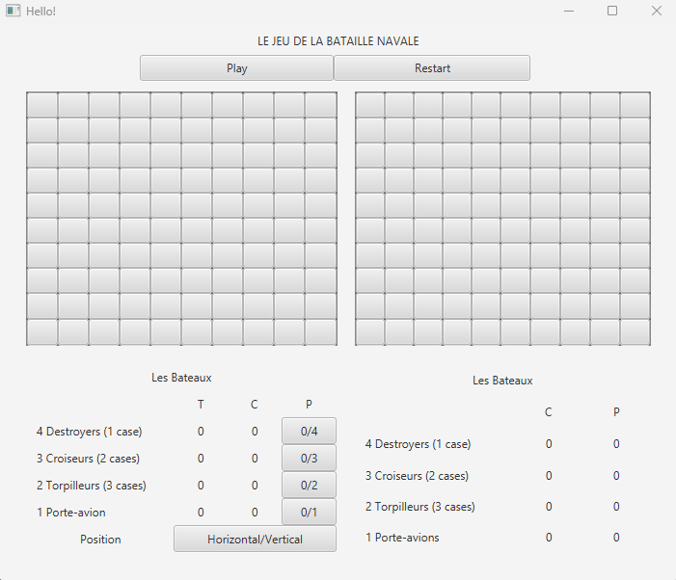Select the 0/3 Croiseurs placement button

309,458
